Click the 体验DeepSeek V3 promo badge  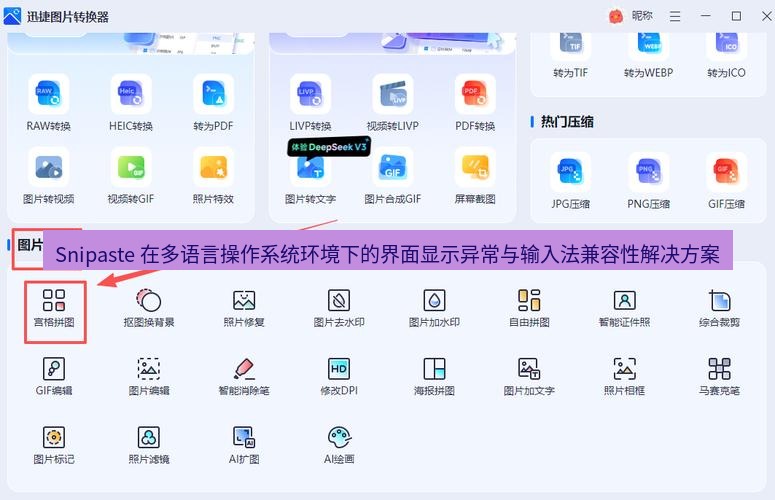329,147
